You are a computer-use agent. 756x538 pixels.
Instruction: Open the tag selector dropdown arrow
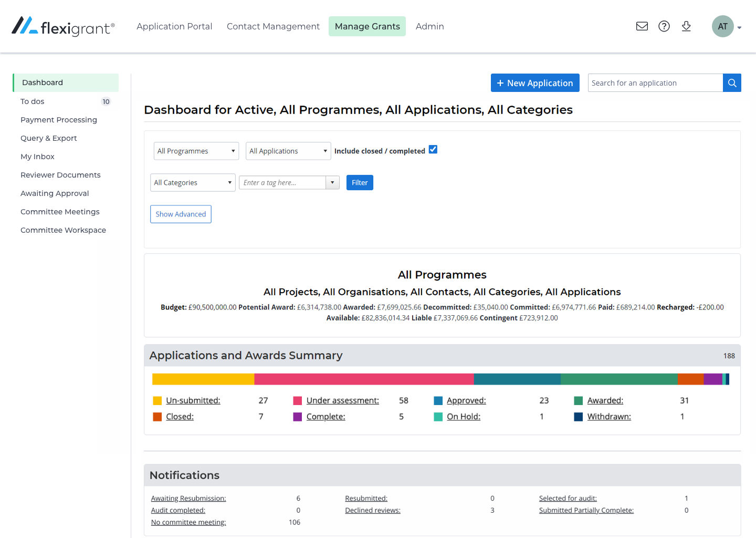332,182
